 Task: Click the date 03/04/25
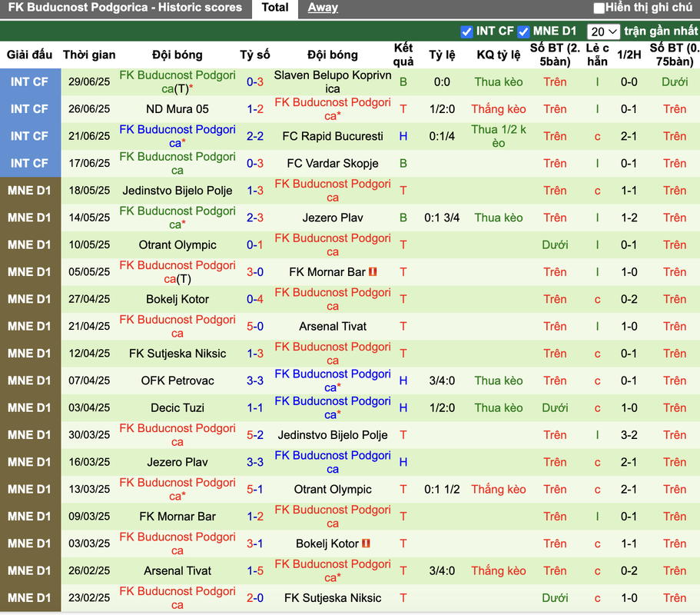click(x=89, y=407)
